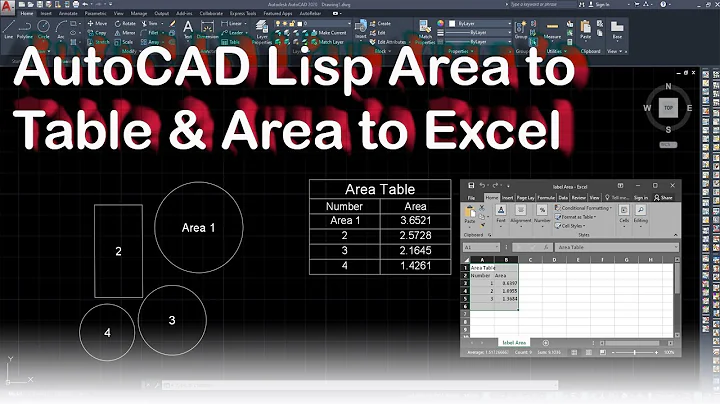Select the Arc drawing tool
This screenshot has height=404, width=720.
click(61, 29)
